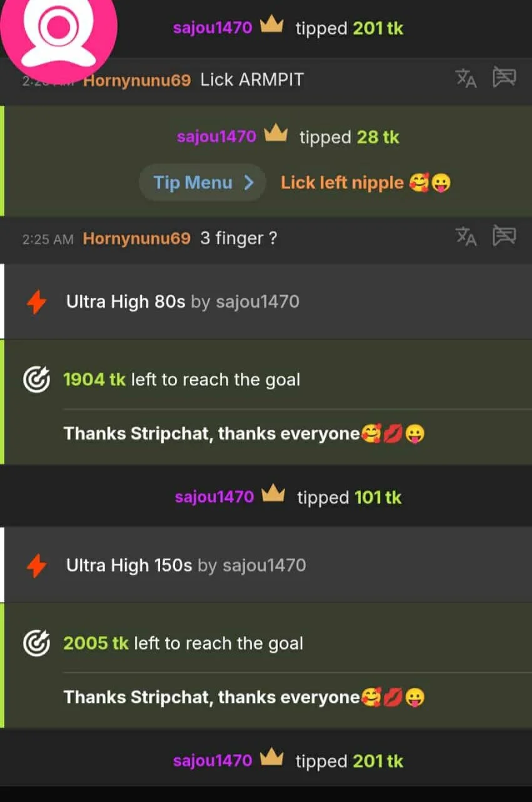
Task: Tap sajou1470 name in Ultra High 150s row
Action: pos(264,566)
